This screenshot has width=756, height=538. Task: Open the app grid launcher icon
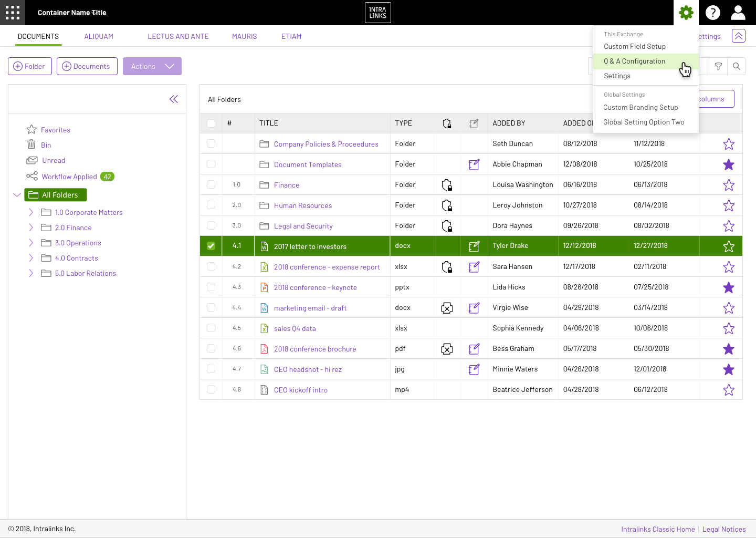point(13,13)
